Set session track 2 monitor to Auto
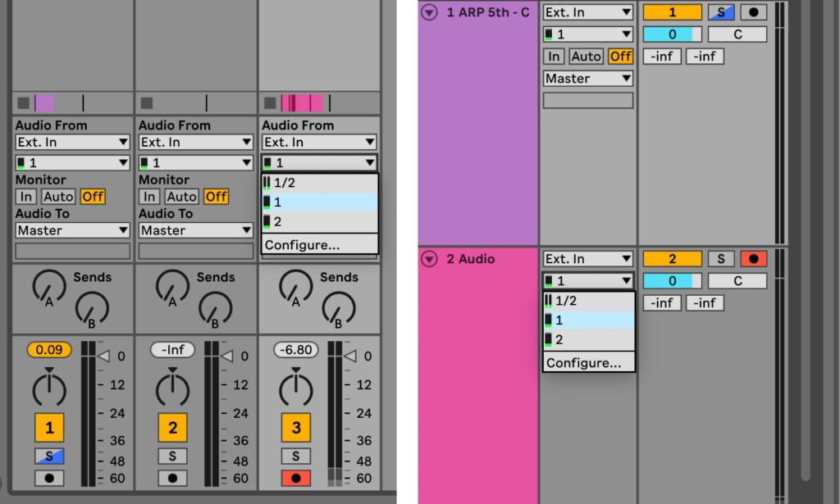 181,197
